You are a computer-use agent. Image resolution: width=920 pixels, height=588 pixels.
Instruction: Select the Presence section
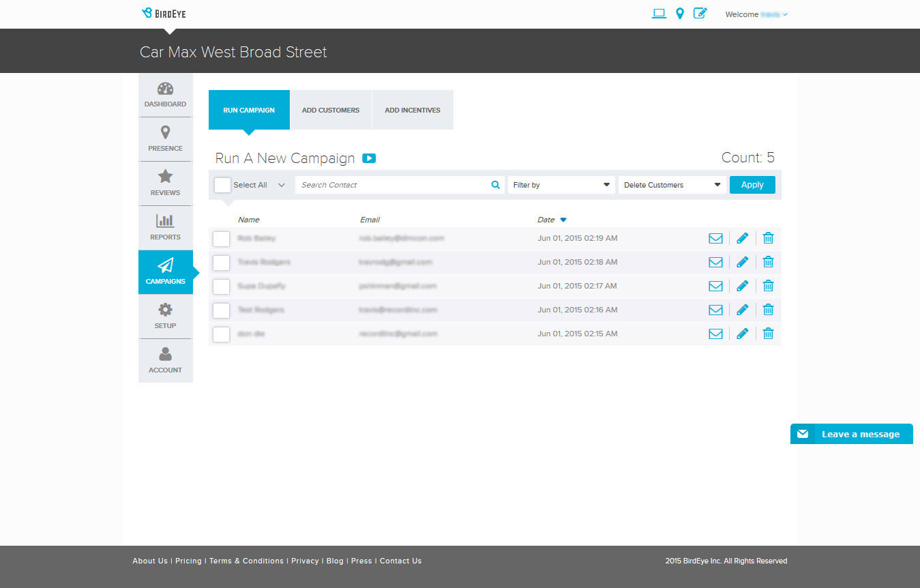point(165,138)
